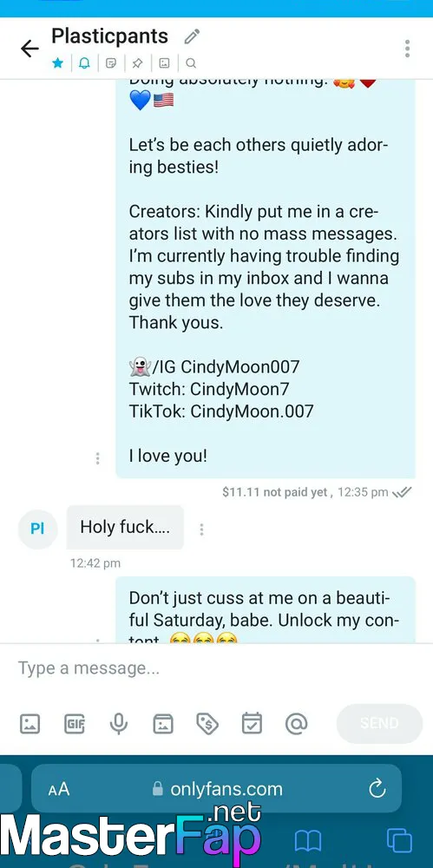433x868 pixels.
Task: Click the PI avatar circle
Action: [37, 529]
